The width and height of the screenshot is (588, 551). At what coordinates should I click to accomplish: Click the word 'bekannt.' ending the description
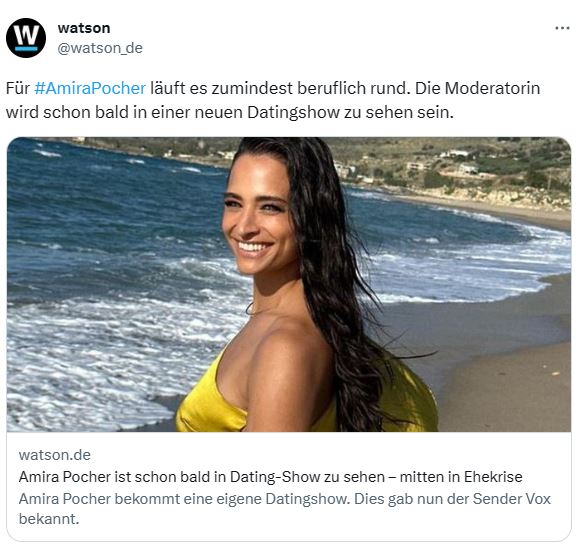pyautogui.click(x=49, y=519)
